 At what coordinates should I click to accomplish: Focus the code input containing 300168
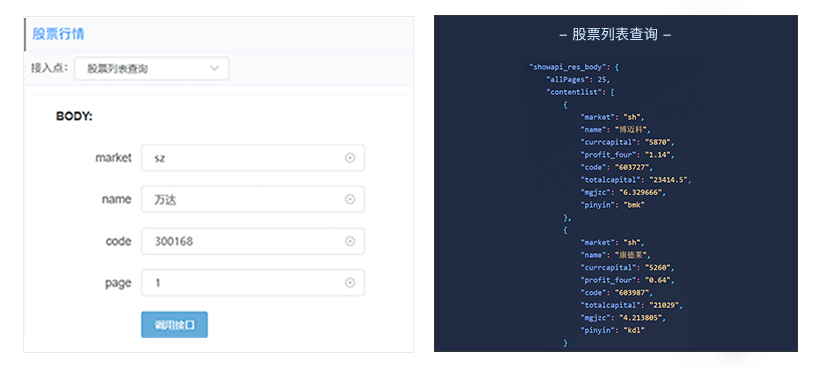[x=253, y=241]
